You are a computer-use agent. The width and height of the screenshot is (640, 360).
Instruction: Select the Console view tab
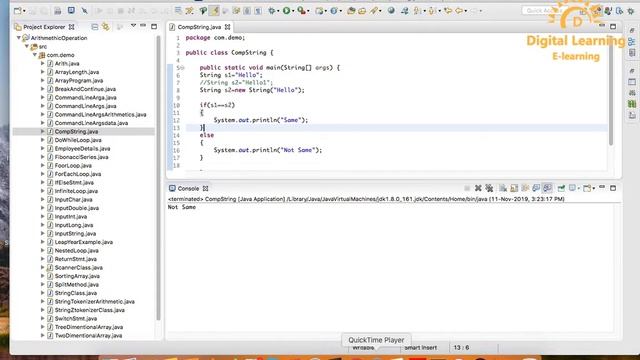pyautogui.click(x=188, y=189)
